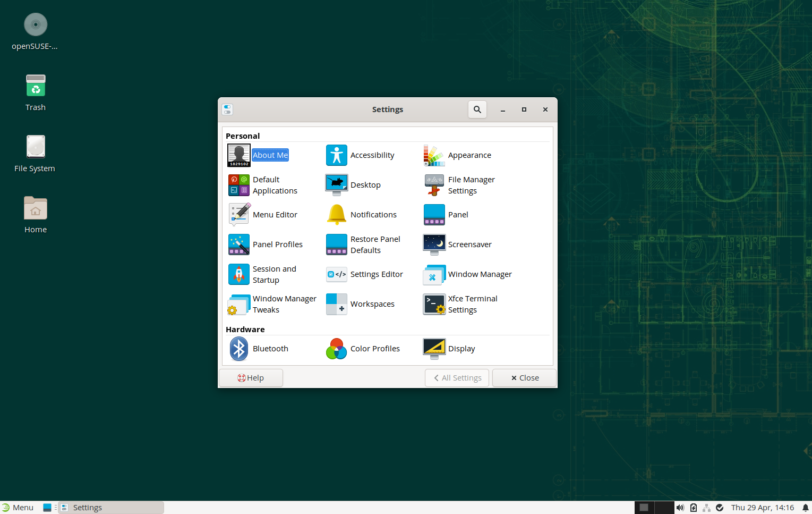
Task: Open Window Manager Tweaks
Action: click(238, 304)
